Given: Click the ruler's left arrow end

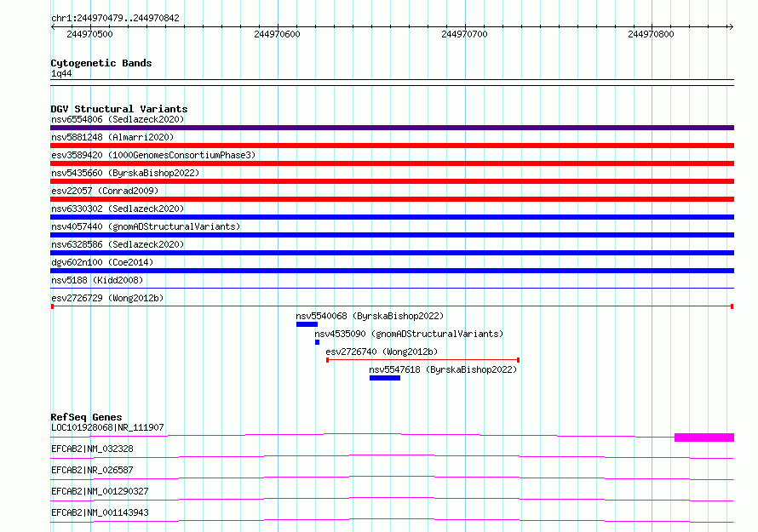Looking at the screenshot, I should (x=53, y=26).
